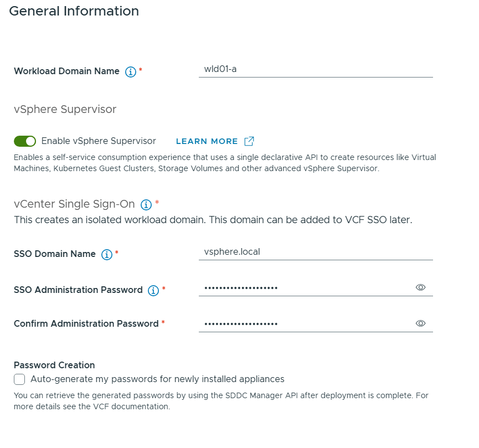
Task: Open info tooltip for vCenter Single Sign-On
Action: (x=146, y=205)
